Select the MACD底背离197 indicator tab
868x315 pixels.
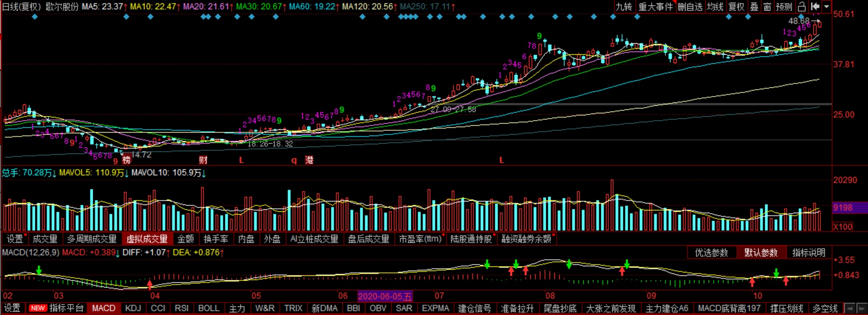point(729,308)
